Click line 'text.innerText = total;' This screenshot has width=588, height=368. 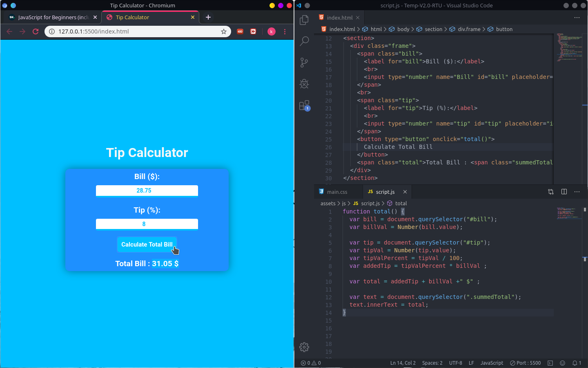coord(389,305)
